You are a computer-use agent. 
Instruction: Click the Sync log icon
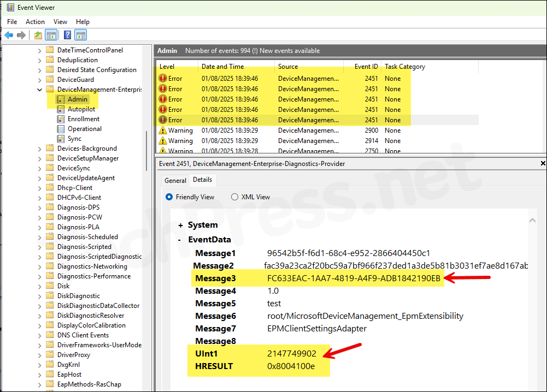[61, 139]
